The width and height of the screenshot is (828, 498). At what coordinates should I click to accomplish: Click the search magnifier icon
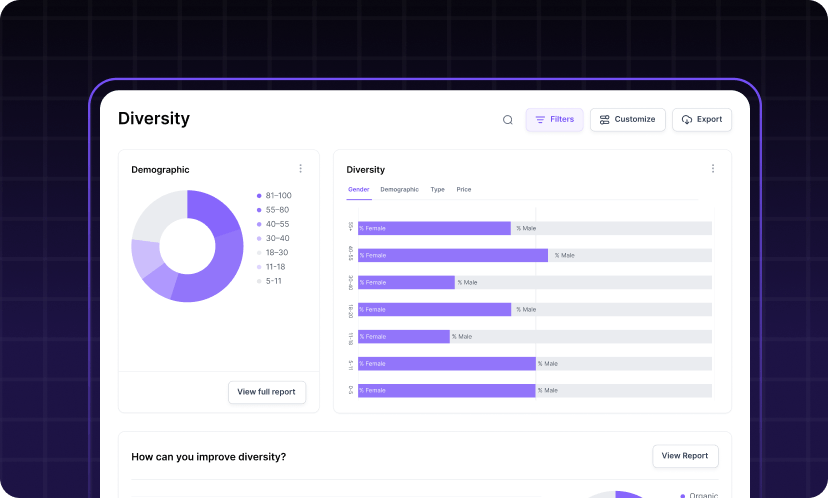pyautogui.click(x=507, y=120)
